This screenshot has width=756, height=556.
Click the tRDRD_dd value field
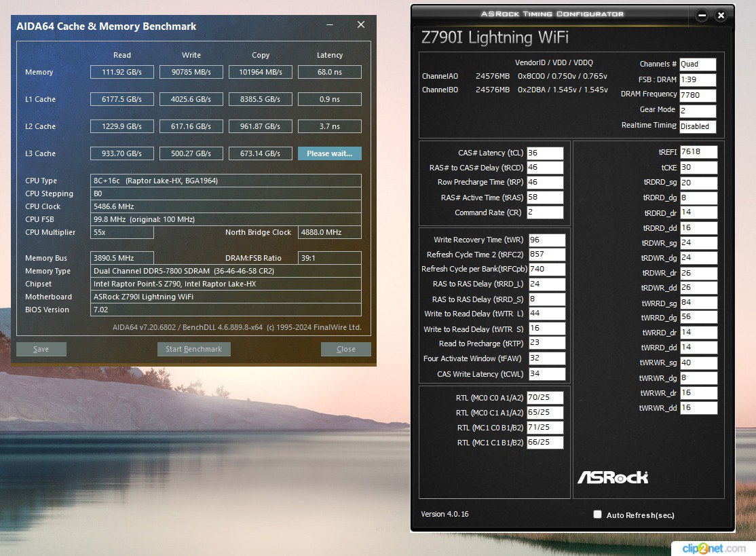(698, 227)
